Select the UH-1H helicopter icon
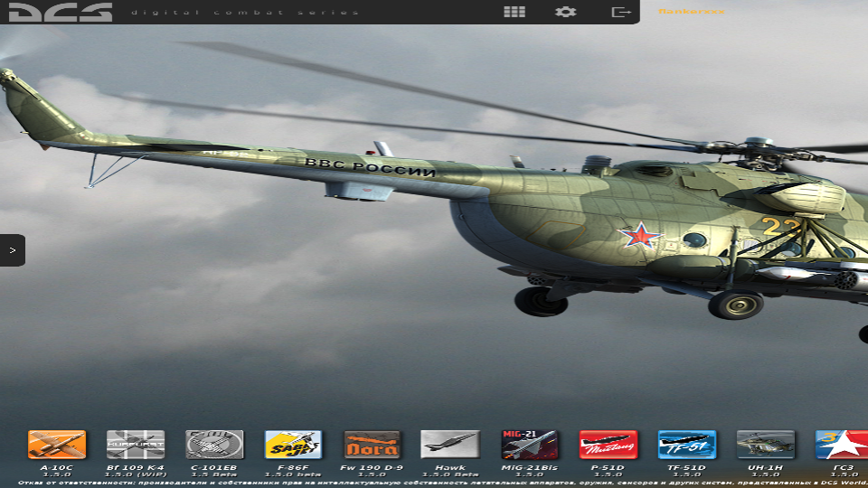This screenshot has height=488, width=868. tap(766, 445)
